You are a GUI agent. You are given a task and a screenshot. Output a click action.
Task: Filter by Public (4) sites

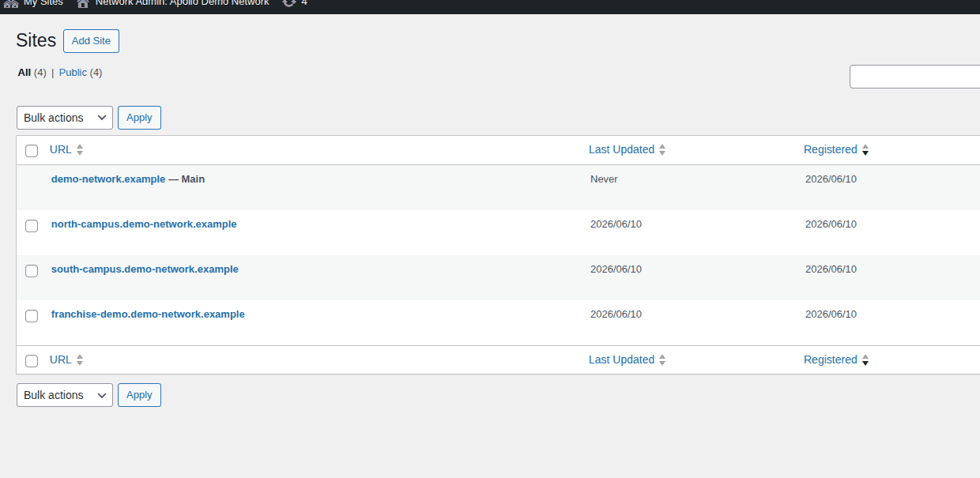(81, 73)
